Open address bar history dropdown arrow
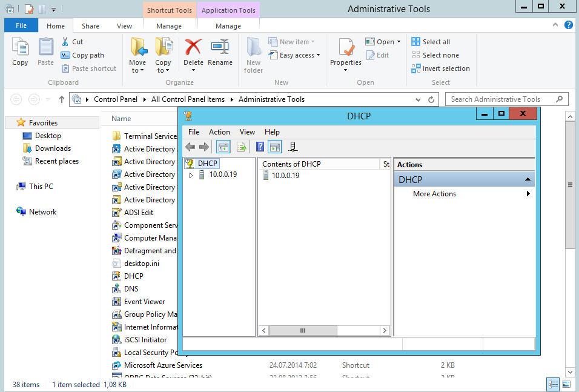The height and width of the screenshot is (392, 579). tap(418, 100)
